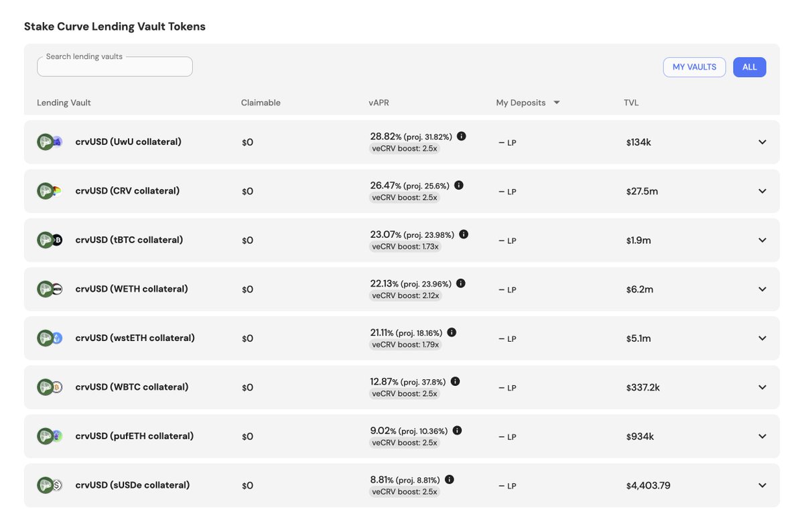This screenshot has width=804, height=532.
Task: Click the info icon beside UwU vAPR 28.82%
Action: (x=462, y=136)
